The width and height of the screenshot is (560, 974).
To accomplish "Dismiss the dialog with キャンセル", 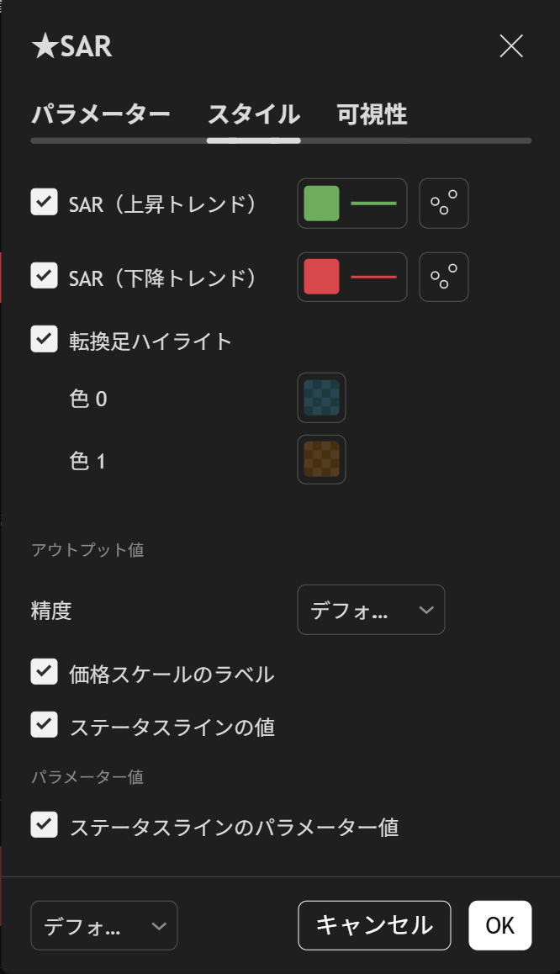I will (x=374, y=925).
